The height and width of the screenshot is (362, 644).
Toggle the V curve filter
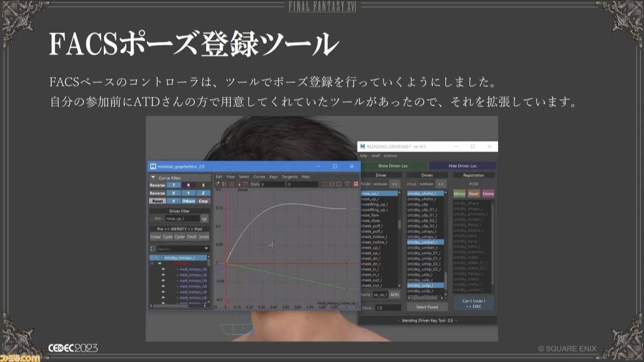173,201
